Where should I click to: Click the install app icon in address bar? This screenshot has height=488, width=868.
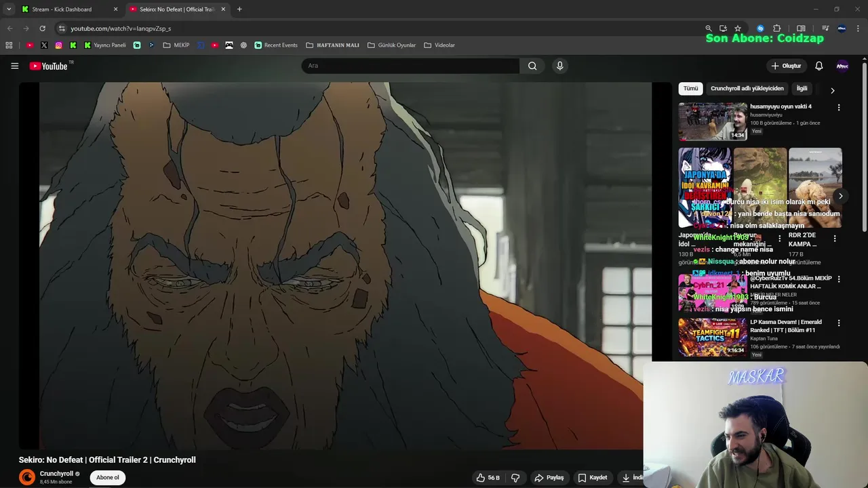point(723,28)
